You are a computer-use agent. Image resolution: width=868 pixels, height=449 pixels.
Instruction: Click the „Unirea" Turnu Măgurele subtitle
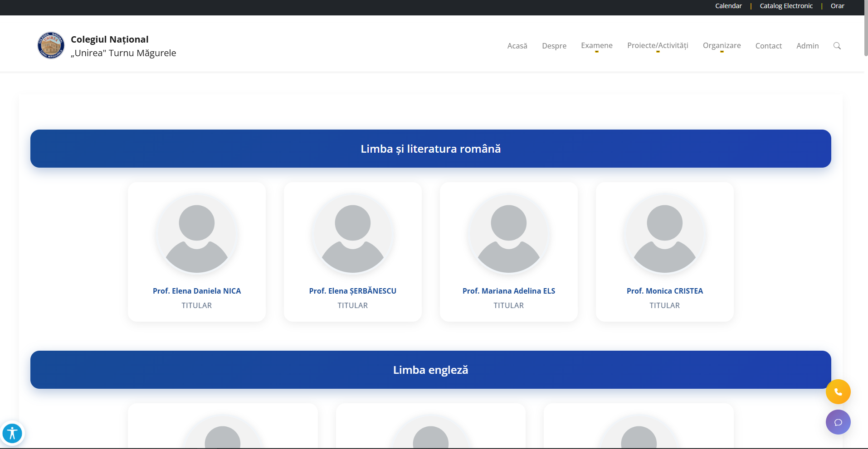coord(123,53)
